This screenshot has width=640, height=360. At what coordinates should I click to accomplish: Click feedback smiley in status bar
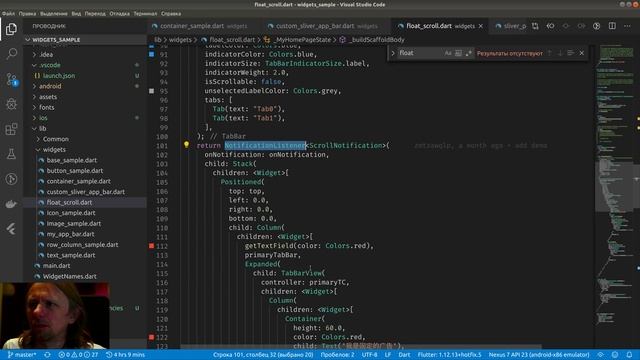pos(615,355)
